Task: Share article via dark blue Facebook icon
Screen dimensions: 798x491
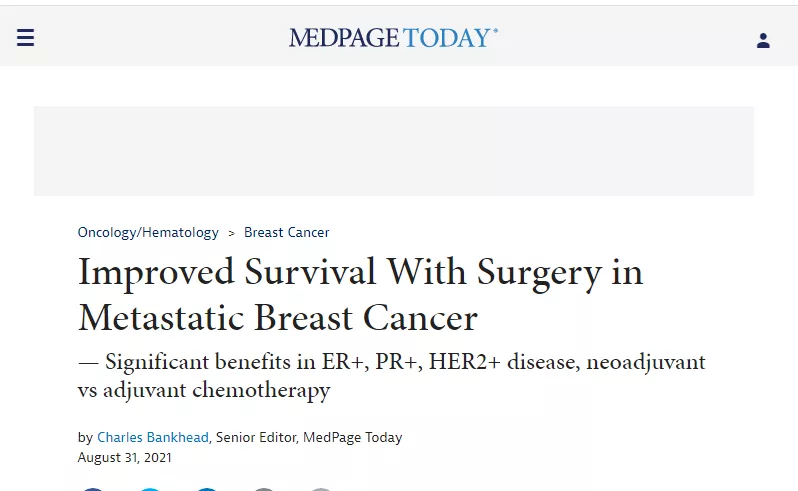Action: (93, 489)
